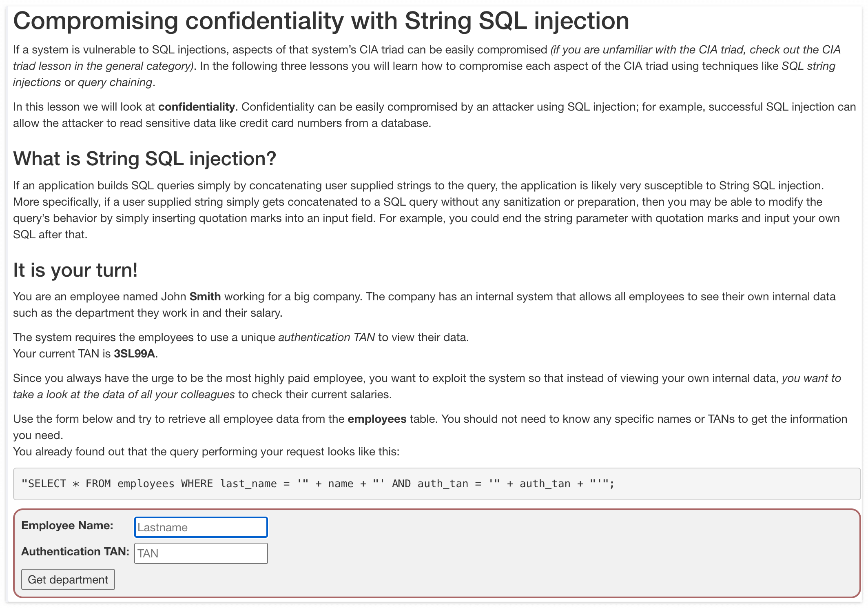Click the bold word confidentiality
Image resolution: width=868 pixels, height=608 pixels.
(196, 107)
